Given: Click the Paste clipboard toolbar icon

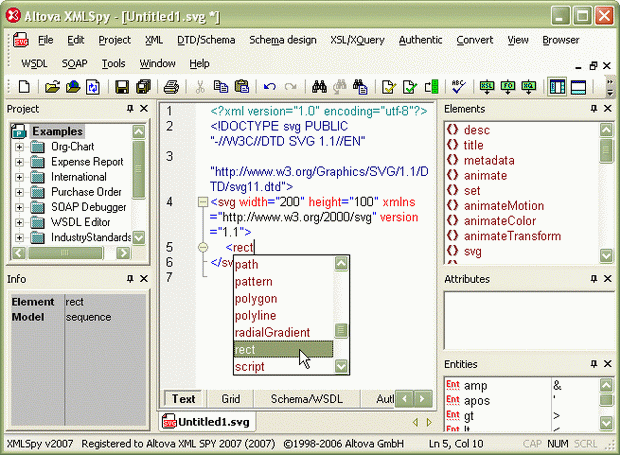Looking at the screenshot, I should click(x=241, y=88).
